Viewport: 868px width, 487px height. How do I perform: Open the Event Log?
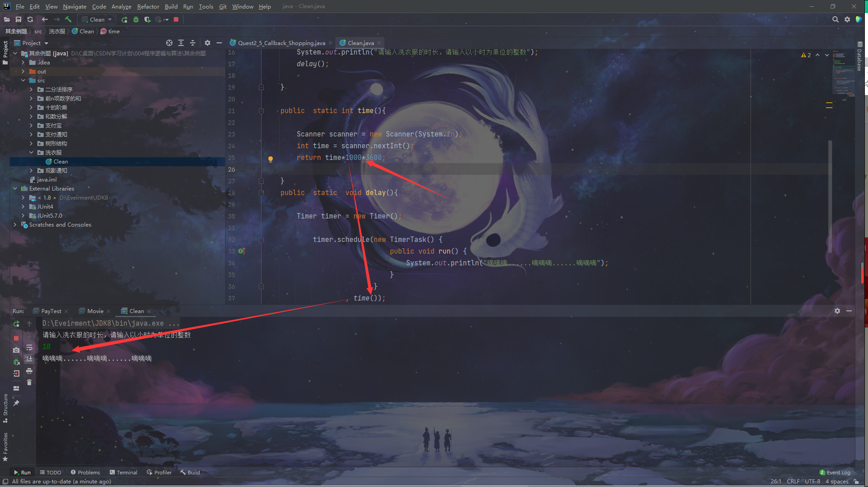(835, 472)
